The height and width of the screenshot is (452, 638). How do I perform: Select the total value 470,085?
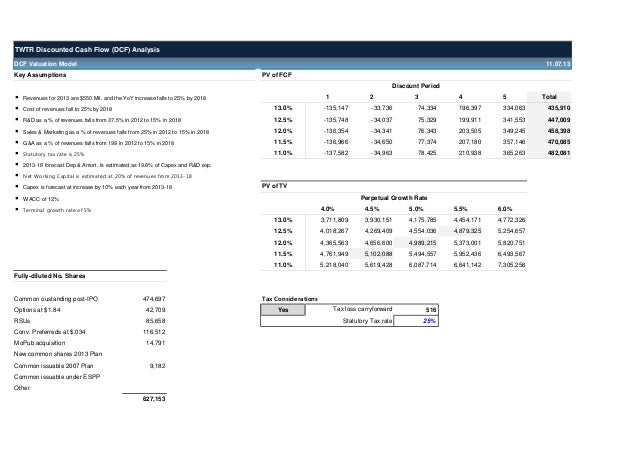(559, 142)
